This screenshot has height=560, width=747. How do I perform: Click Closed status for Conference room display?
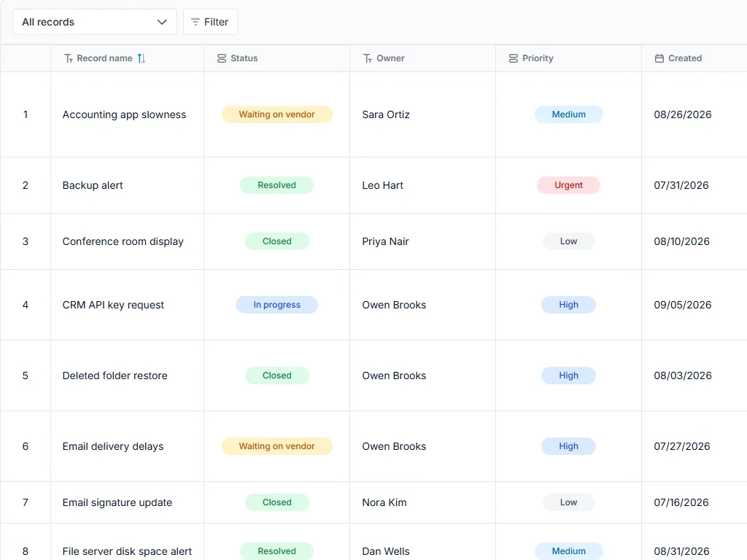pos(276,241)
